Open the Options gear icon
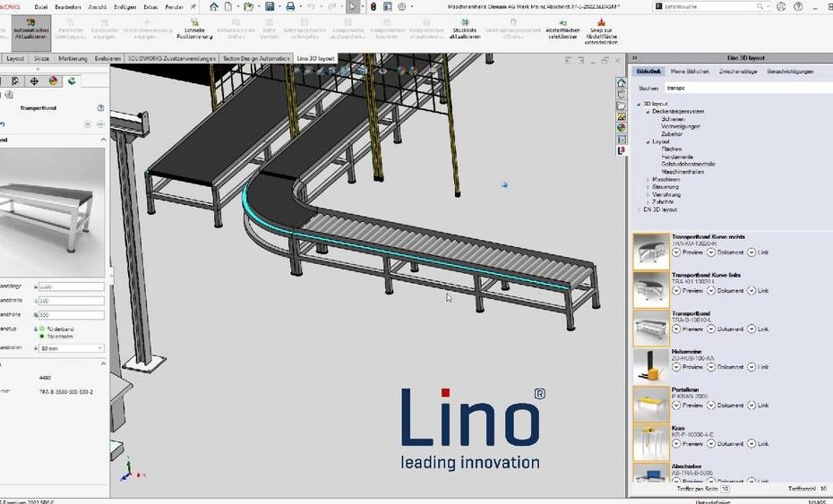The width and height of the screenshot is (833, 504). pyautogui.click(x=402, y=6)
